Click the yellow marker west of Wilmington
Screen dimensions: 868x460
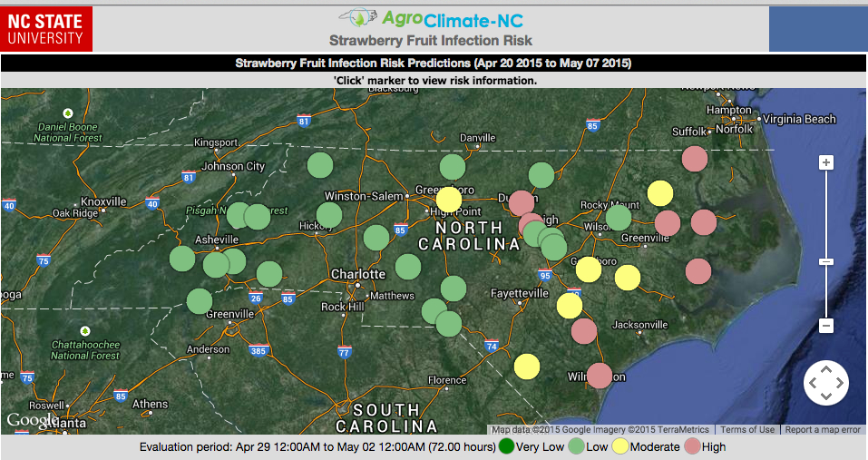527,367
